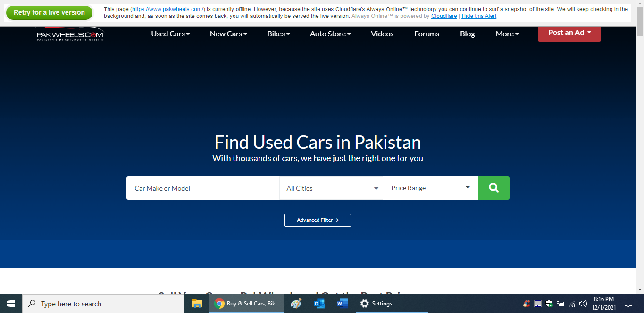Open the Forums page
The image size is (644, 313).
[427, 34]
